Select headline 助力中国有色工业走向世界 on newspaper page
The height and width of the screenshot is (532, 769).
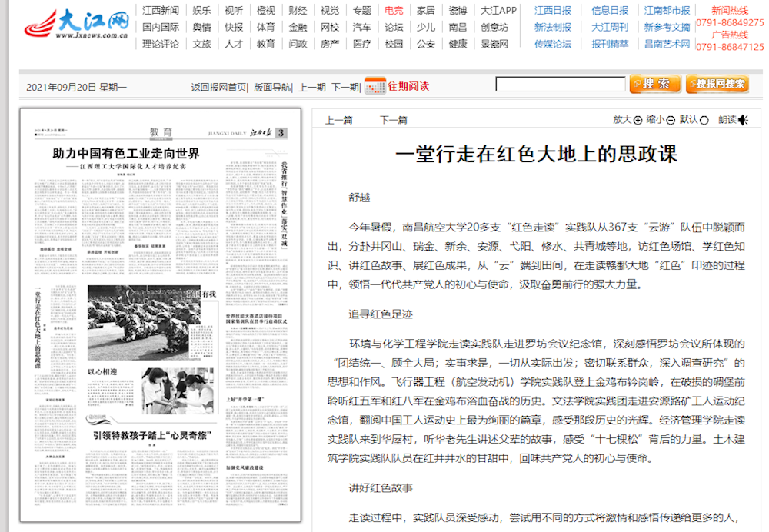click(125, 154)
